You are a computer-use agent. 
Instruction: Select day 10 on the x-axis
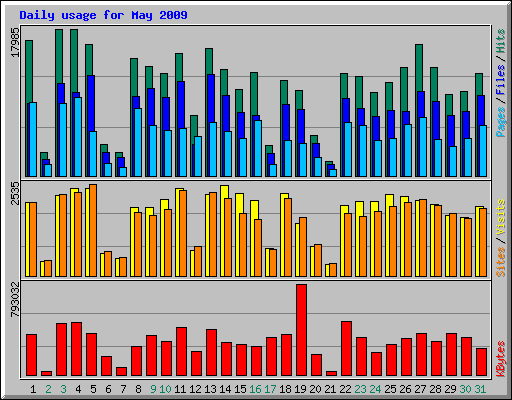point(165,389)
